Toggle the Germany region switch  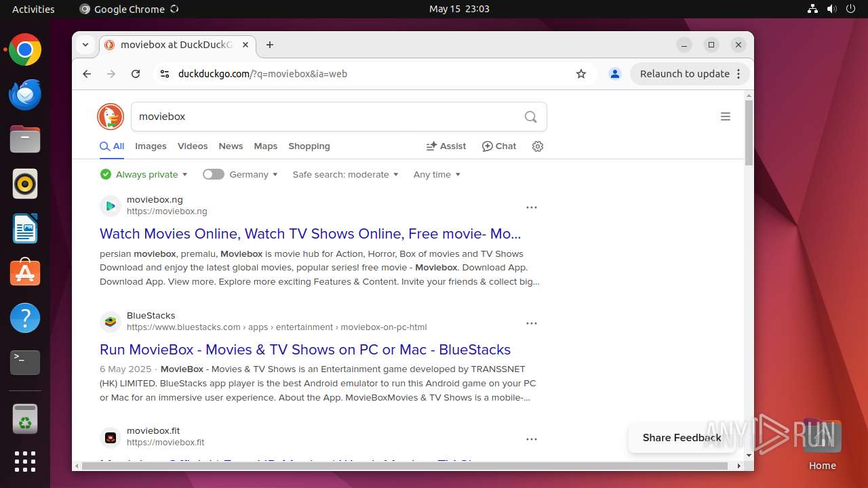click(213, 174)
